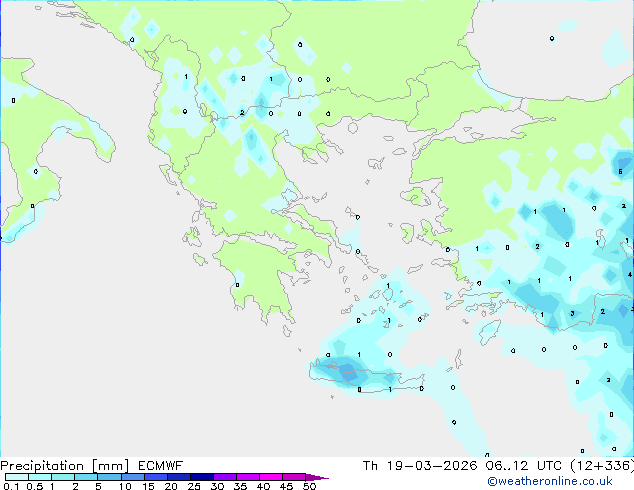Image resolution: width=634 pixels, height=490 pixels.
Task: Click the 'Precipitation [mm]' title text
Action: click(65, 466)
